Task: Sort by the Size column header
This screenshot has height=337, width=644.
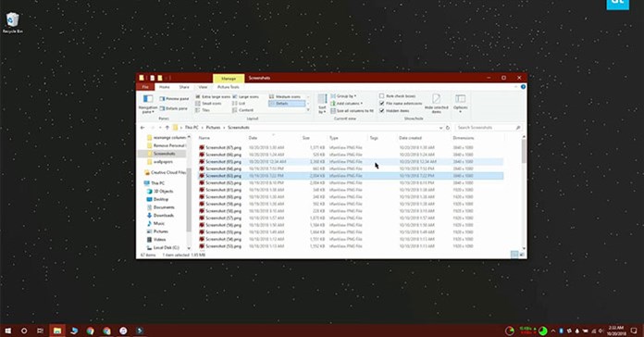Action: click(x=306, y=138)
